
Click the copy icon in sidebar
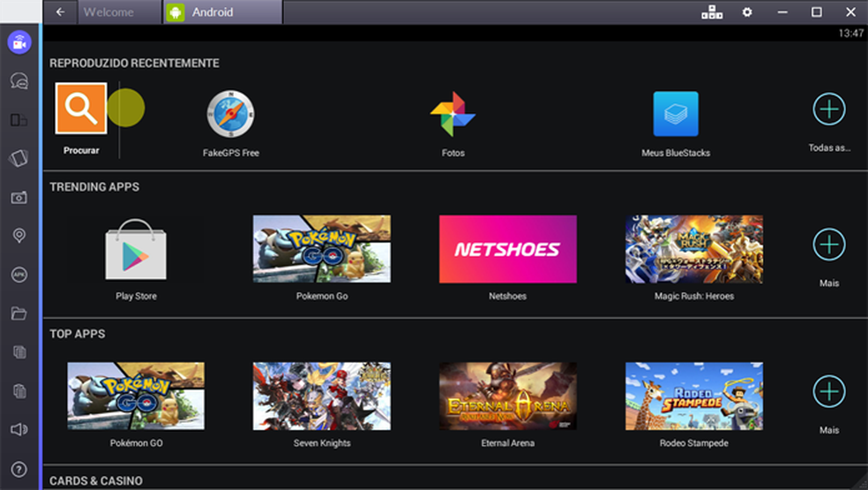tap(19, 352)
